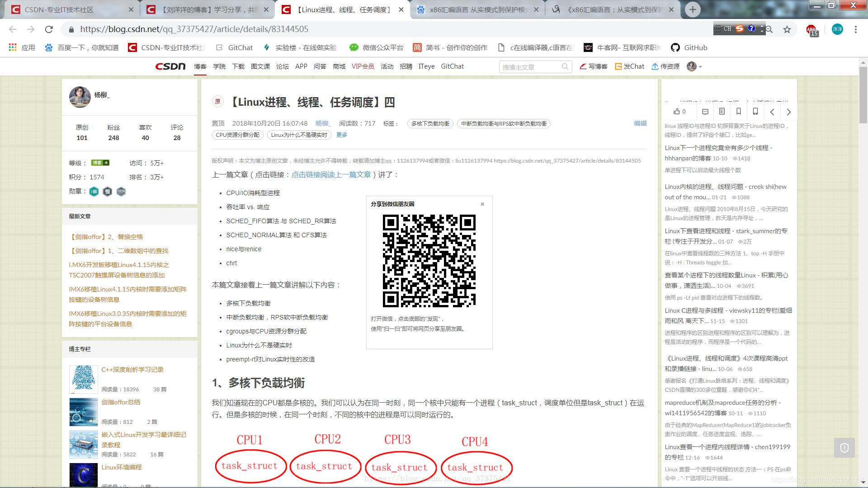Open Linux下一个进程究竟会有多少个线程 recommendation

pyautogui.click(x=718, y=153)
